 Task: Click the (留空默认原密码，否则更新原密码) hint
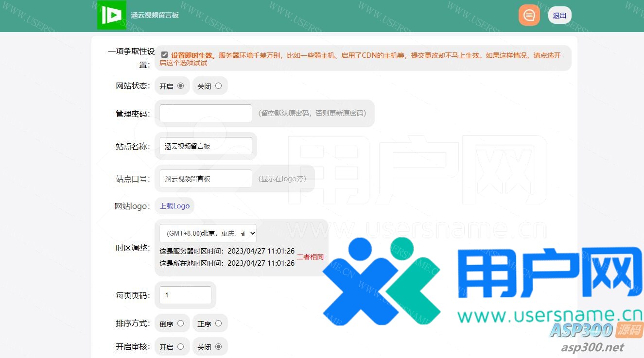tap(313, 113)
